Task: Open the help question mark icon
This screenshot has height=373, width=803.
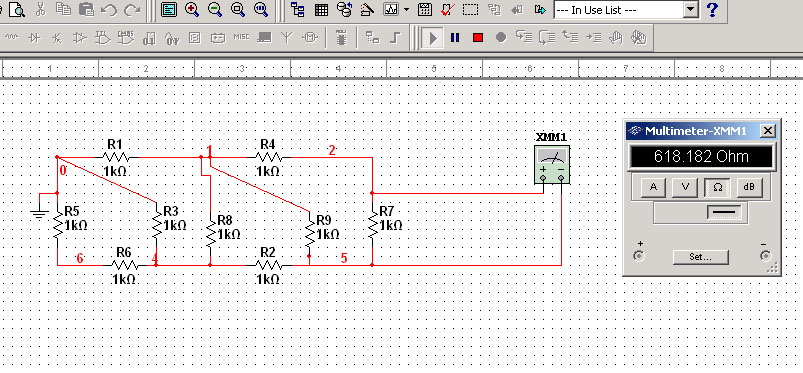Action: [712, 9]
